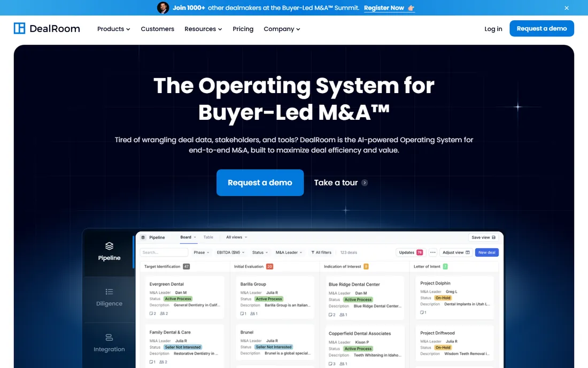Click Active Process status on Evergreen Dental
Viewport: 588px width, 368px height.
click(x=178, y=299)
